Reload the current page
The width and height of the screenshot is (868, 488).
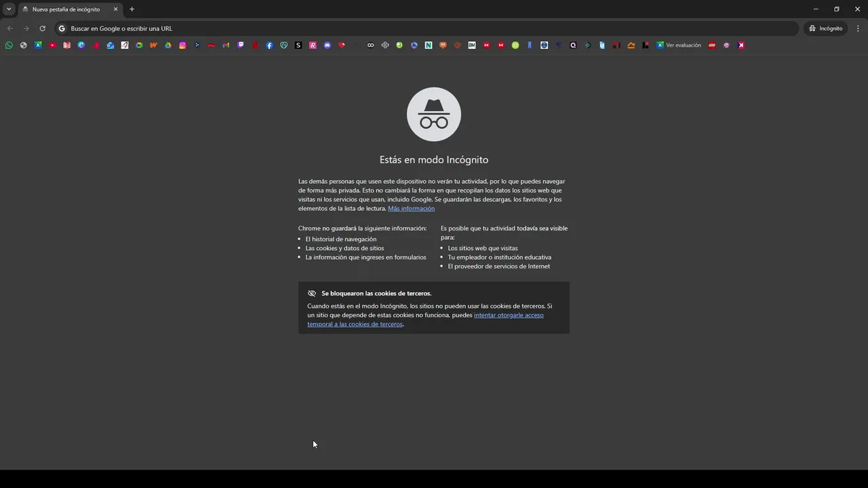coord(42,28)
